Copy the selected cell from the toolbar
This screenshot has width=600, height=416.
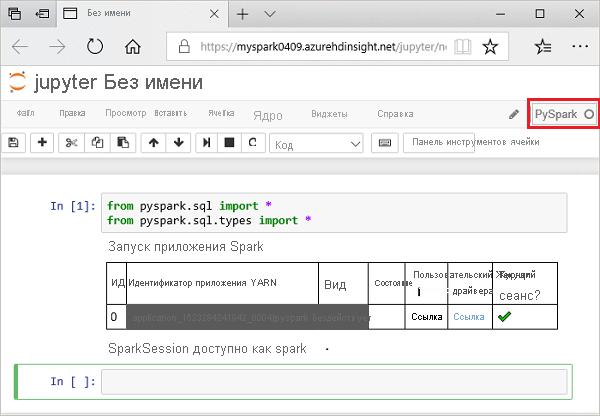coord(97,143)
